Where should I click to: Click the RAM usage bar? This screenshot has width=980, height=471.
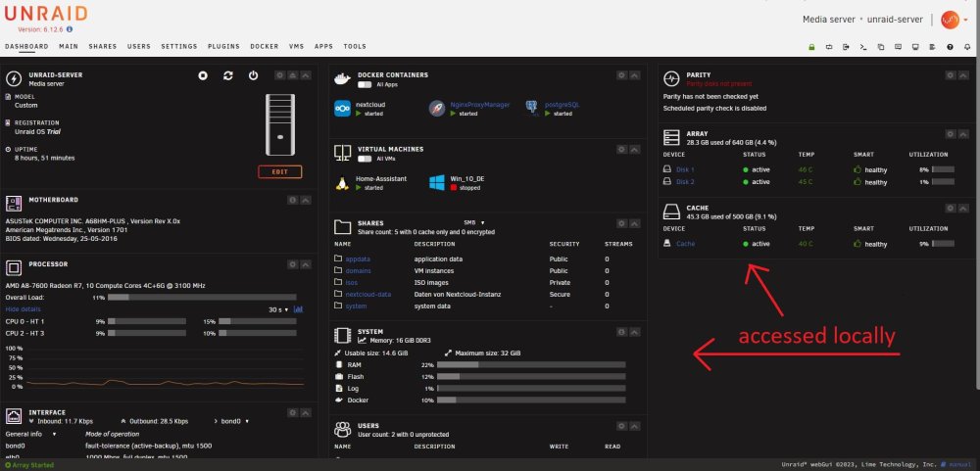click(x=531, y=365)
